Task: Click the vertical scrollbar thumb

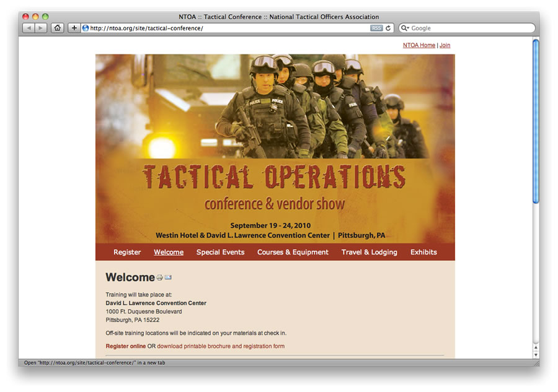Action: (536, 121)
